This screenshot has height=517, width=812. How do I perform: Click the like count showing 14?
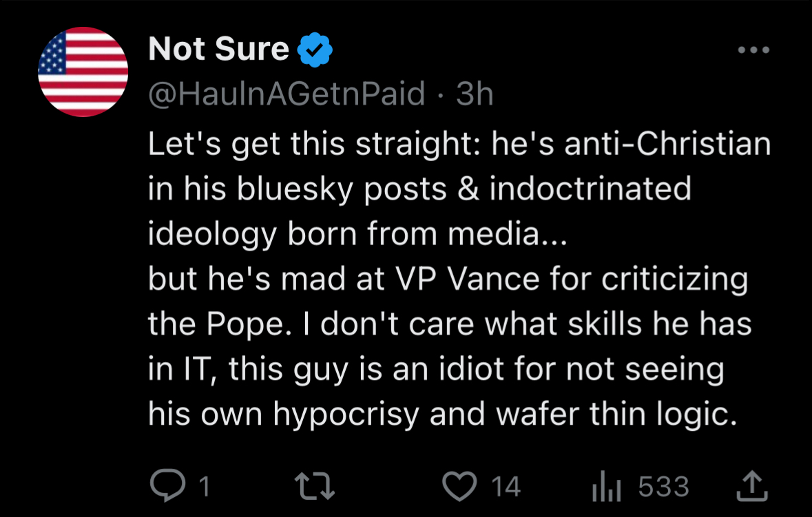pyautogui.click(x=506, y=487)
